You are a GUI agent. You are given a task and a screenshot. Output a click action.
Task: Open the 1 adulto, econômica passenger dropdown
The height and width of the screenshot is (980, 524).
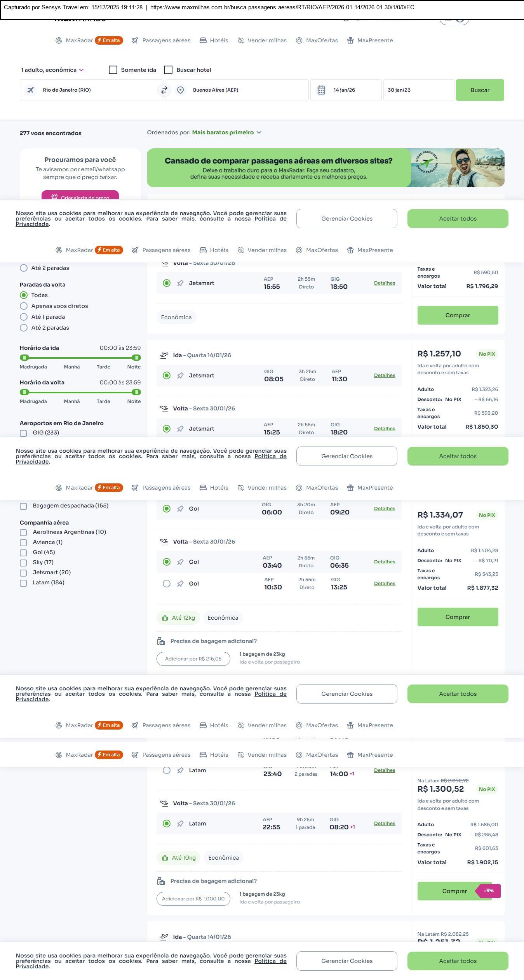(52, 70)
